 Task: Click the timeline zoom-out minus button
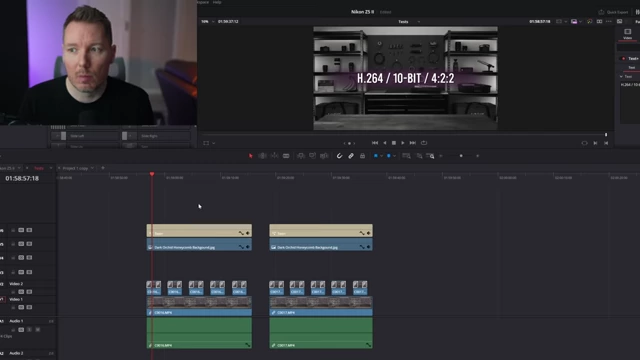pos(441,156)
